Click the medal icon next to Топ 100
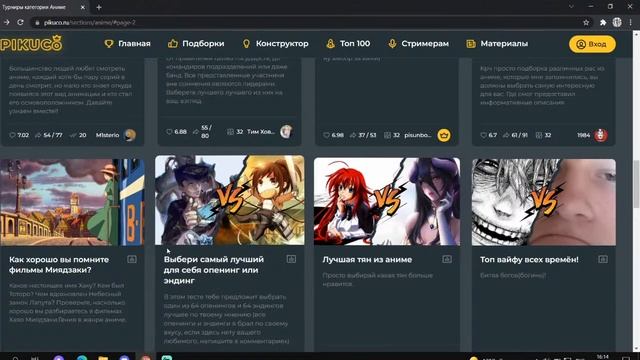 coord(330,43)
